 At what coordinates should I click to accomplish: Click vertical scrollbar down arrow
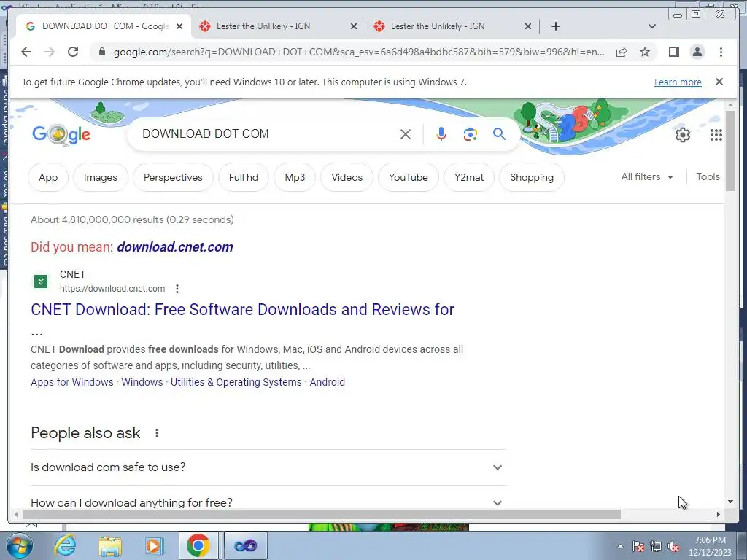pyautogui.click(x=731, y=502)
